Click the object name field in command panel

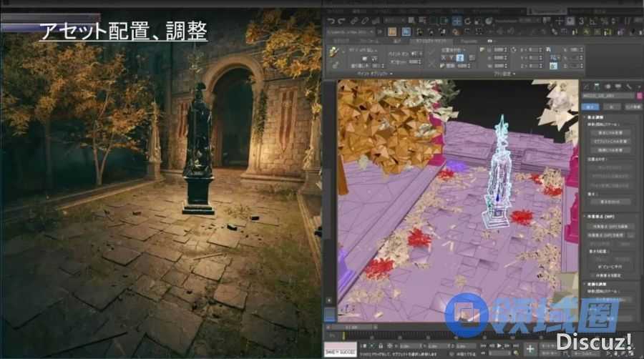tap(607, 95)
